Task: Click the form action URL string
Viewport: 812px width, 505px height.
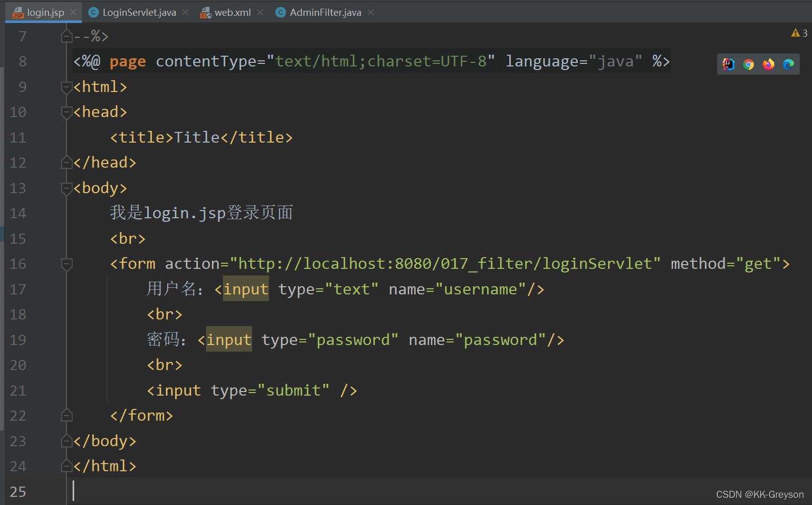Action: point(445,264)
